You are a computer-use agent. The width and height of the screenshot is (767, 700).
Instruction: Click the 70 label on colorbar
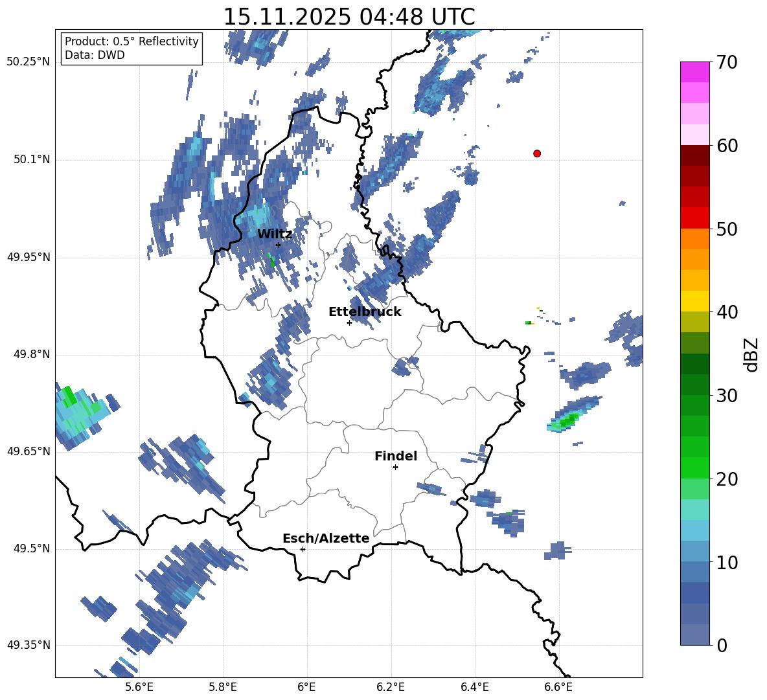(x=727, y=63)
